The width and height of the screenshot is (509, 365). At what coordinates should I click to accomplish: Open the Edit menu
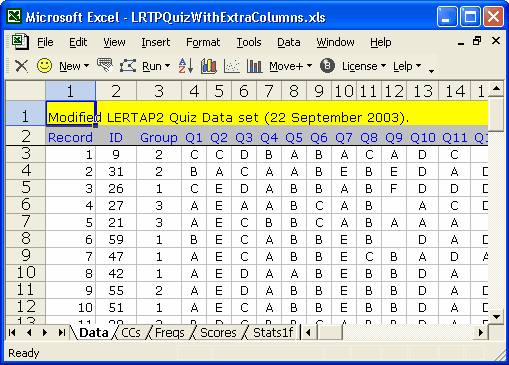(x=78, y=42)
